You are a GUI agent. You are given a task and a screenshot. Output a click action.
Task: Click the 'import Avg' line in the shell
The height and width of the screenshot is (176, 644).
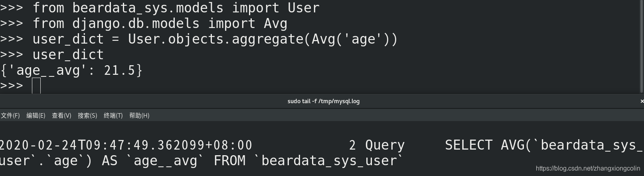[144, 23]
